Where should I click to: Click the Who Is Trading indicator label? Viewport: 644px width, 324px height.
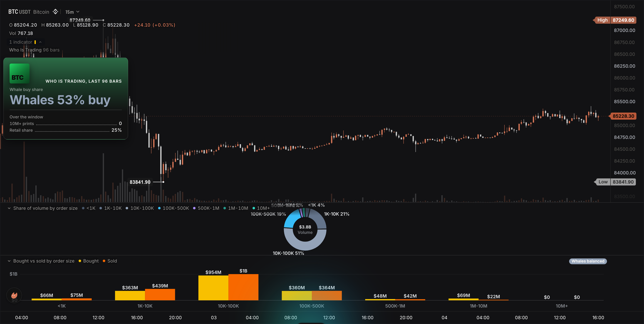(25, 50)
